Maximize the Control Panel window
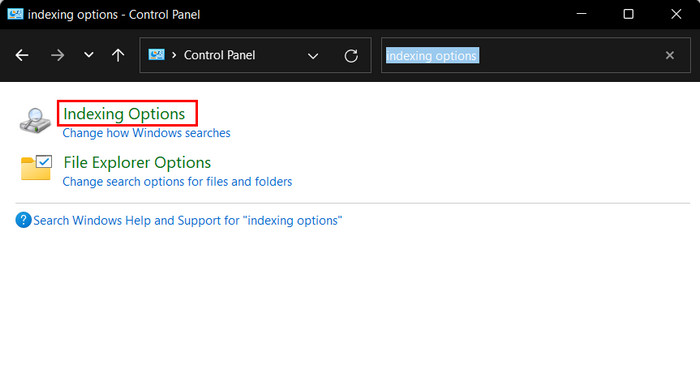 (x=629, y=14)
